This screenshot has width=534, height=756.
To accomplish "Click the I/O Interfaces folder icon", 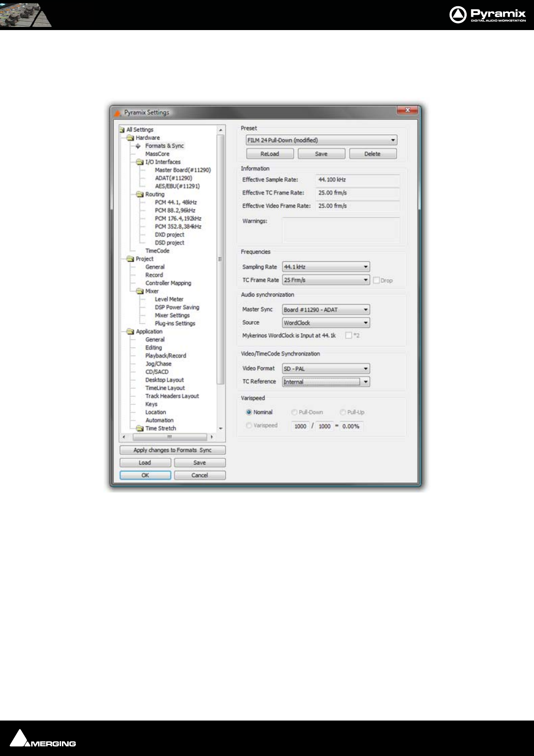I will [x=140, y=162].
